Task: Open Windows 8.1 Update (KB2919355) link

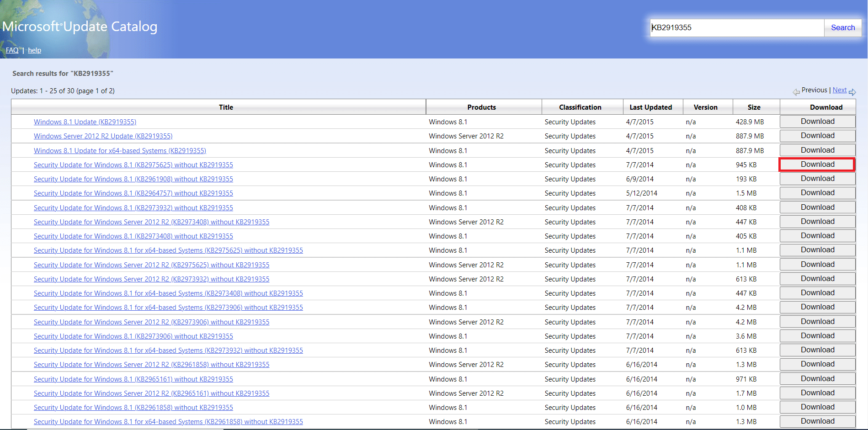Action: (x=85, y=122)
